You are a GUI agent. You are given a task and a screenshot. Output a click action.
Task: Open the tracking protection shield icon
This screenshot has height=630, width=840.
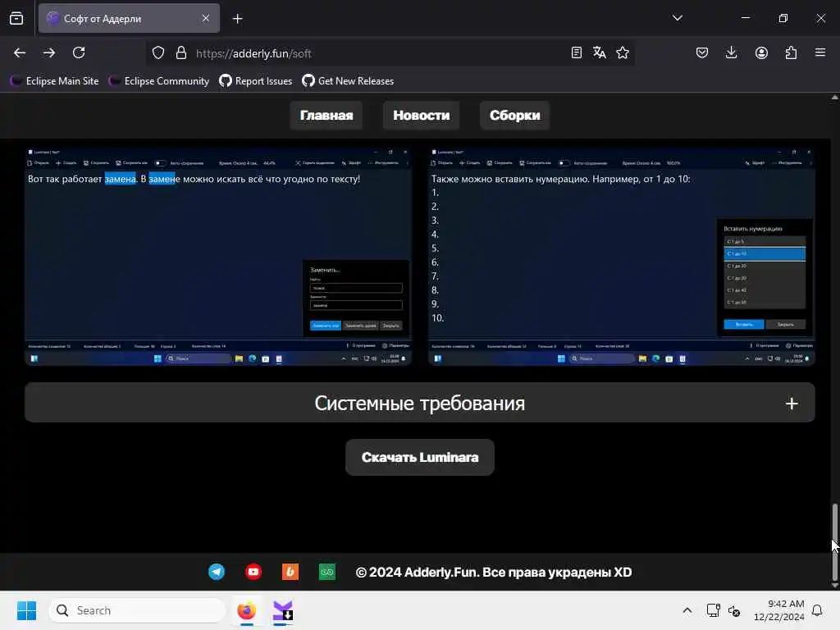158,52
